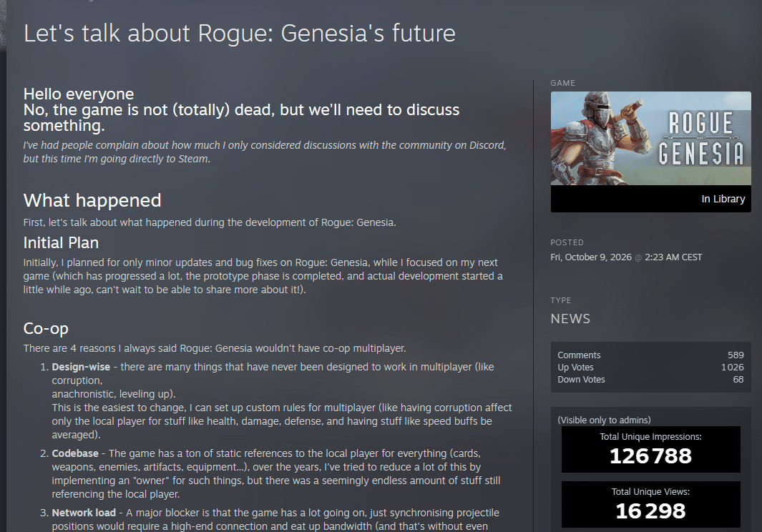Click the Up Votes row showing 1026
Screen dimensions: 762x532
click(650, 368)
